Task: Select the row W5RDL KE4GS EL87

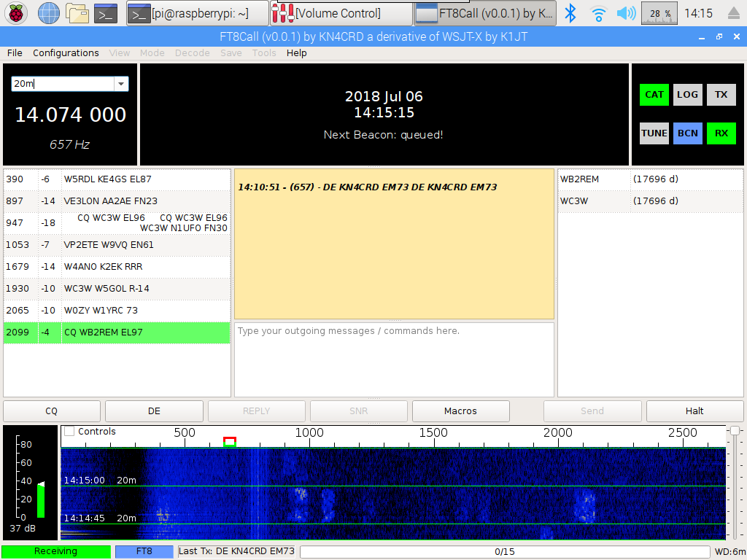Action: 117,179
